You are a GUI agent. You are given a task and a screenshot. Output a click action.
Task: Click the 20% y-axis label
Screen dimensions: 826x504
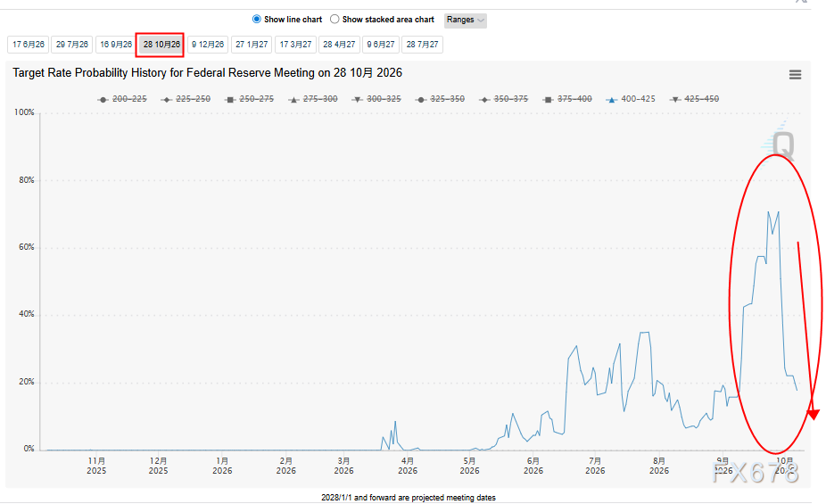(x=27, y=382)
